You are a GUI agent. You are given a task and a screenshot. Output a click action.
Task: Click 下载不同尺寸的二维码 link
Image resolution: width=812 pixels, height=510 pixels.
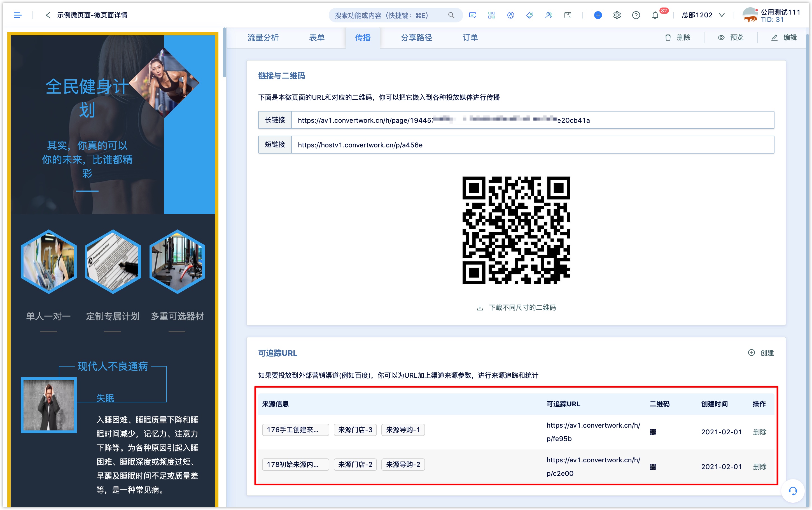(x=516, y=308)
